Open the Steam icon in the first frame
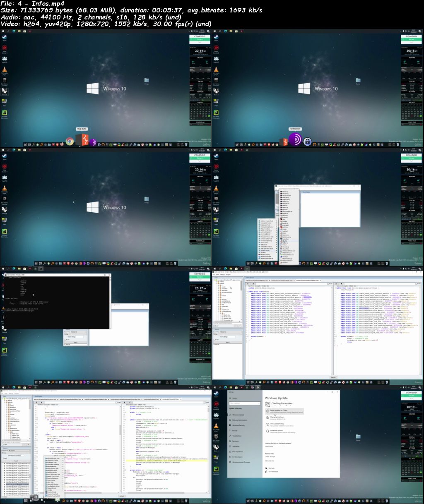Screen dimensions: 424x504 point(5,37)
